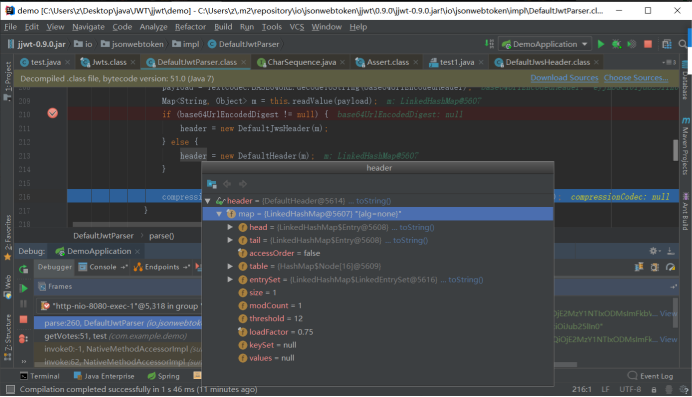Viewport: 692px width, 397px height.
Task: Stop the debug session with the side red square
Action: (x=23, y=319)
